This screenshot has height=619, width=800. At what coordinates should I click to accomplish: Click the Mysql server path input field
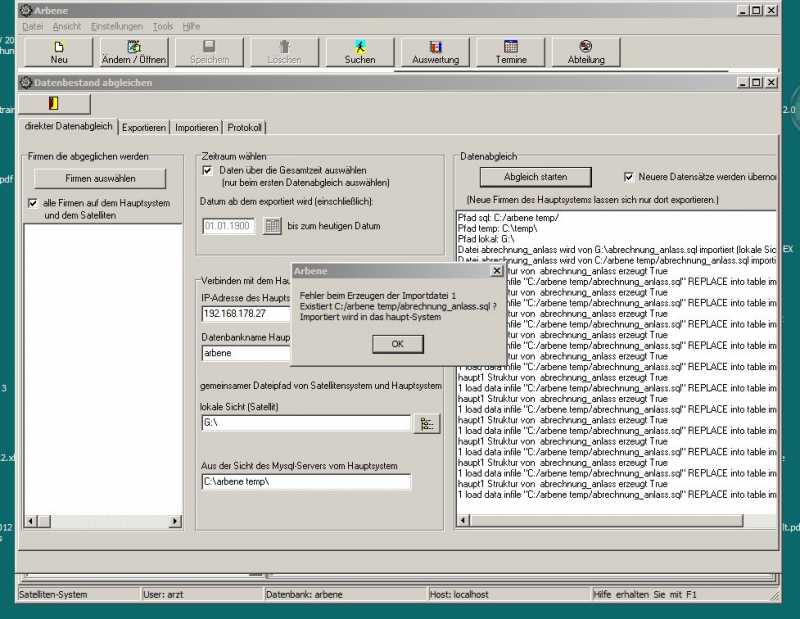pyautogui.click(x=306, y=482)
